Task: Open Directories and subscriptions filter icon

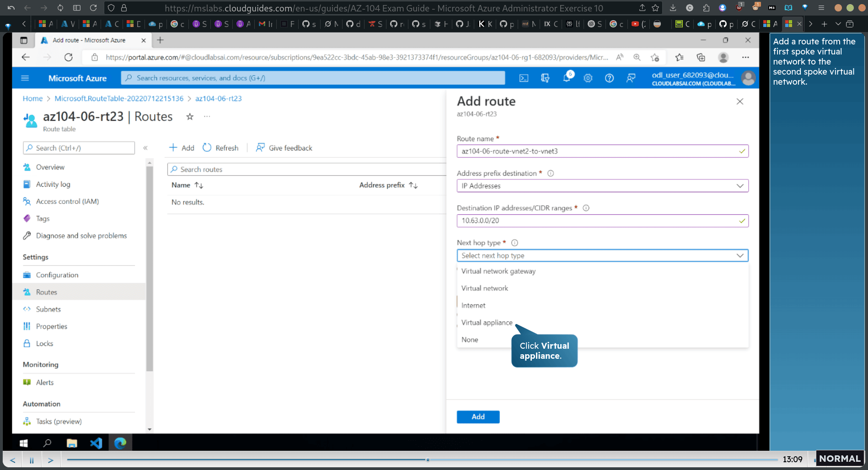Action: point(545,78)
